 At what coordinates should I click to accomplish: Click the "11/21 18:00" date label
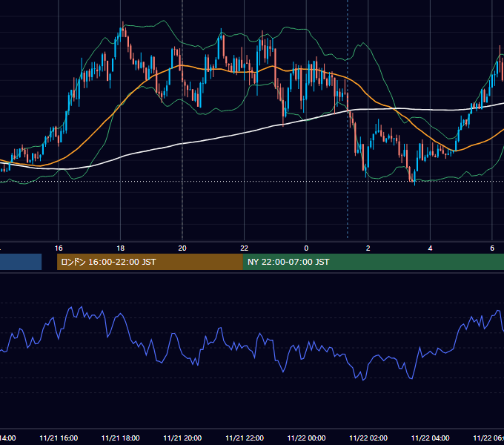point(121,438)
